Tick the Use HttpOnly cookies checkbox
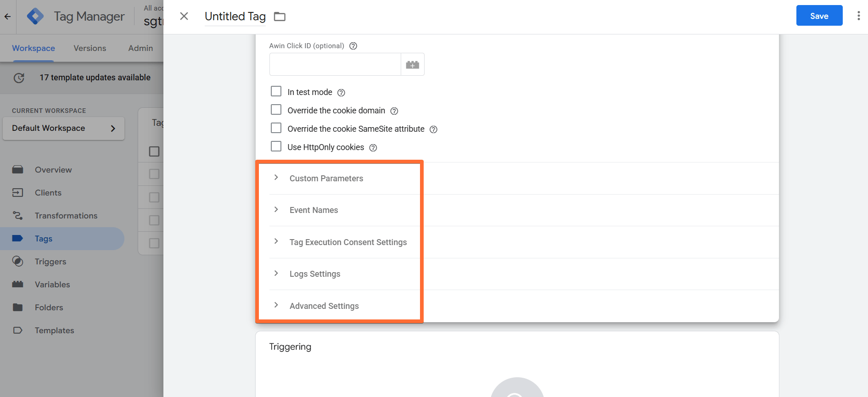 (276, 146)
